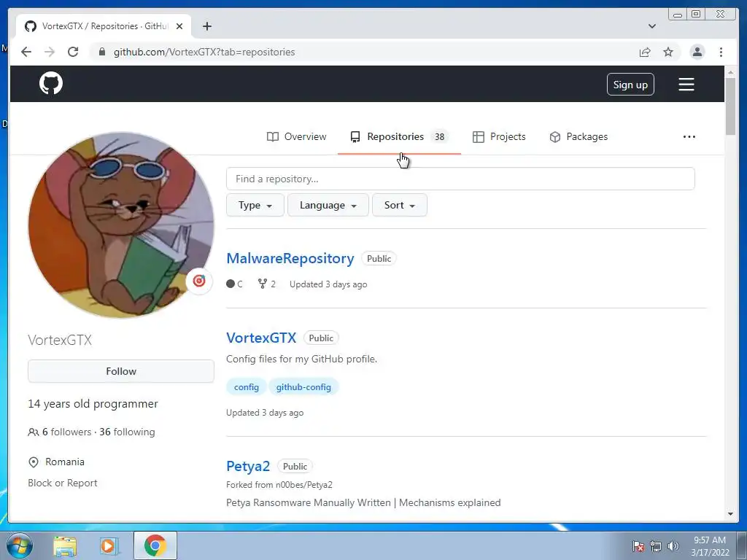
Task: Open the Type filter dropdown
Action: pyautogui.click(x=255, y=205)
